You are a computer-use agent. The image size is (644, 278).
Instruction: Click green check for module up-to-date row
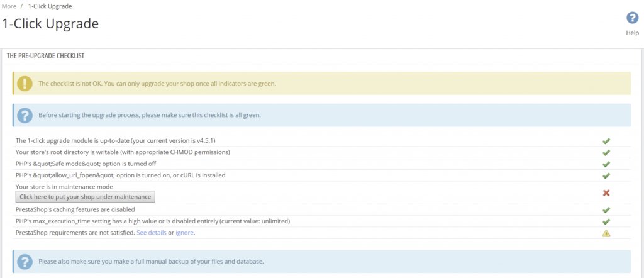coord(606,141)
